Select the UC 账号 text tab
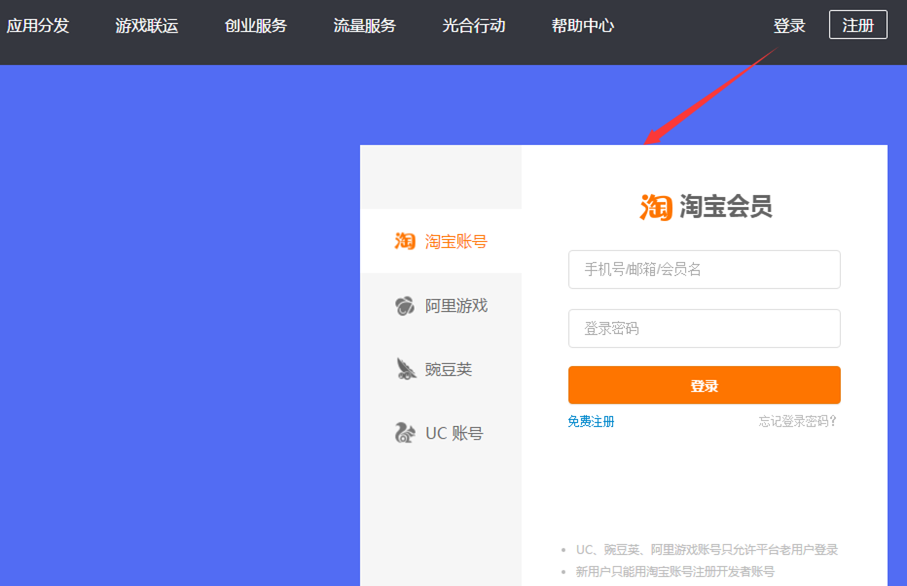Screen dimensions: 907x586 (454, 433)
